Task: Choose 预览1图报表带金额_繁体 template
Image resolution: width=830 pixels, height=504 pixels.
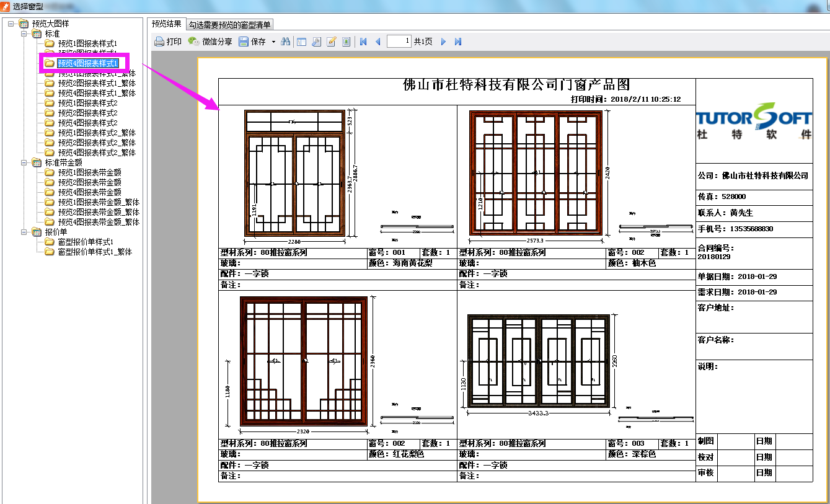Action: tap(99, 202)
